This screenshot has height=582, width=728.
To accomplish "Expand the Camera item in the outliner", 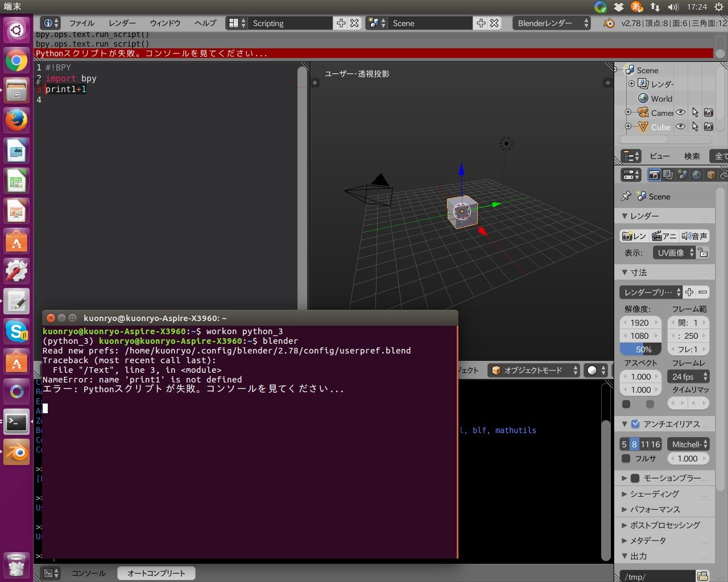I will (x=628, y=112).
